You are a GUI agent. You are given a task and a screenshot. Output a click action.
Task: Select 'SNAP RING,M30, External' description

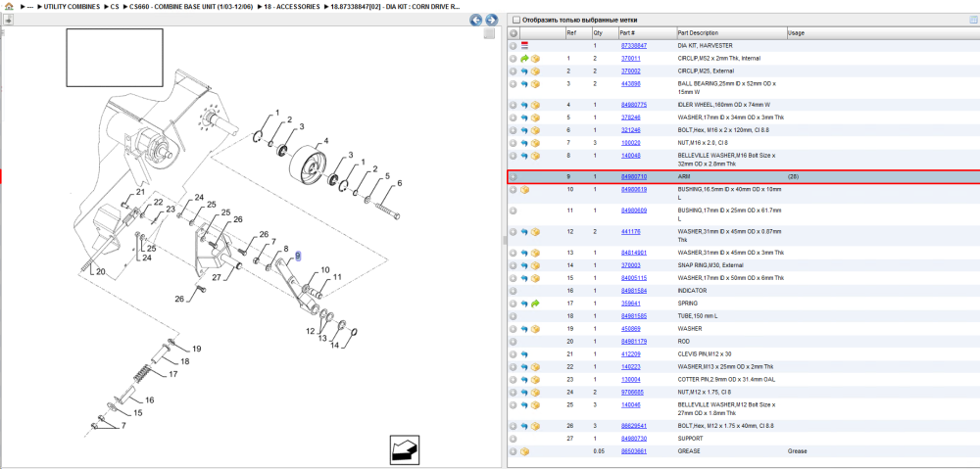(x=709, y=265)
